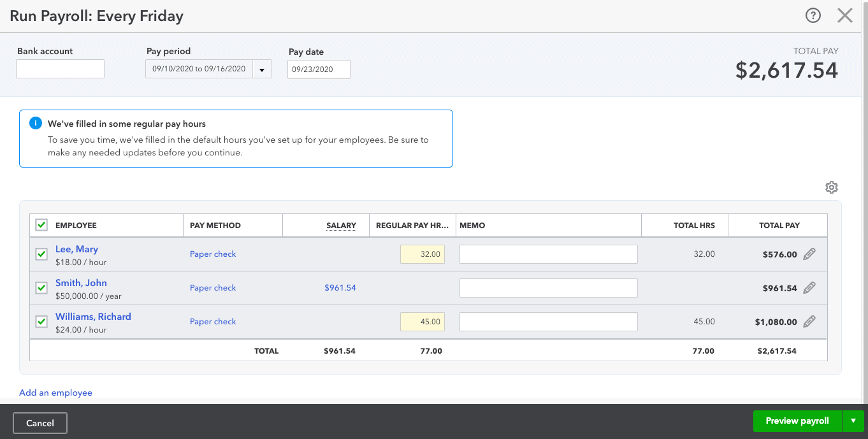This screenshot has width=868, height=439.
Task: Click the $50,000.00 / year rate text
Action: pyautogui.click(x=89, y=296)
